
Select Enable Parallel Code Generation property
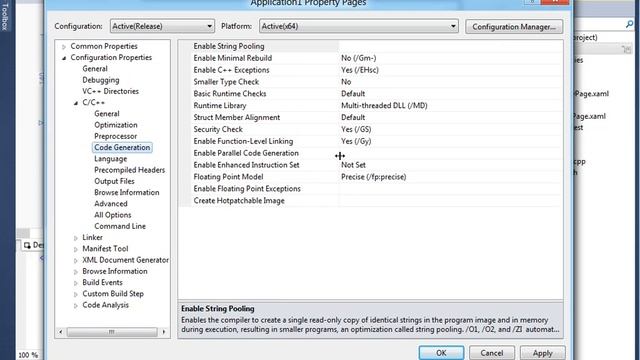coord(246,153)
